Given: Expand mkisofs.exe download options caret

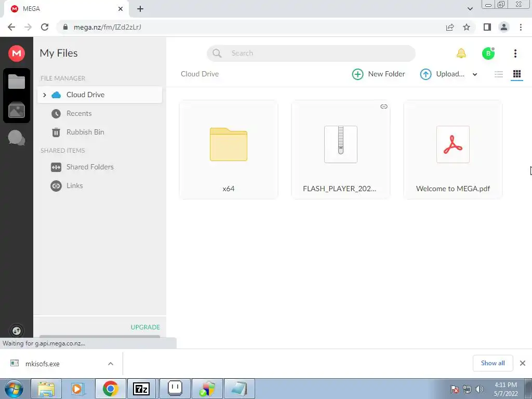Looking at the screenshot, I should tap(111, 364).
